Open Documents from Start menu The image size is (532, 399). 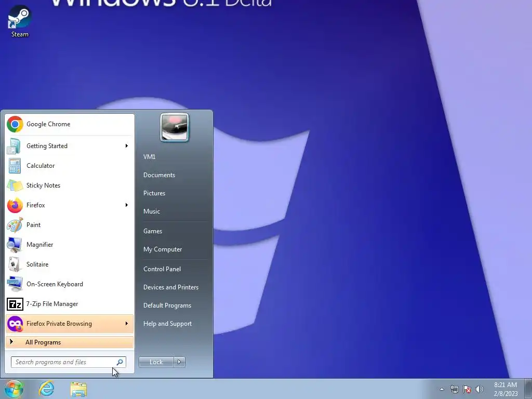pos(159,175)
